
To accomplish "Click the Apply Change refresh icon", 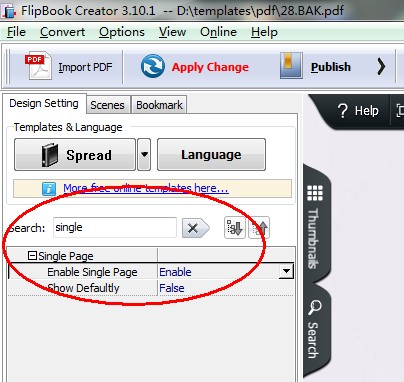I will coord(153,66).
